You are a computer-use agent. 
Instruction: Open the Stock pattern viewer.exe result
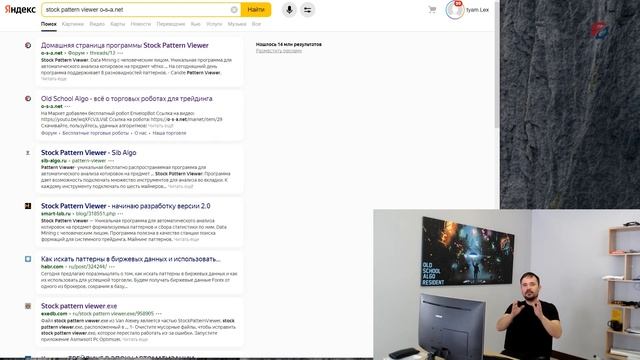pyautogui.click(x=79, y=306)
